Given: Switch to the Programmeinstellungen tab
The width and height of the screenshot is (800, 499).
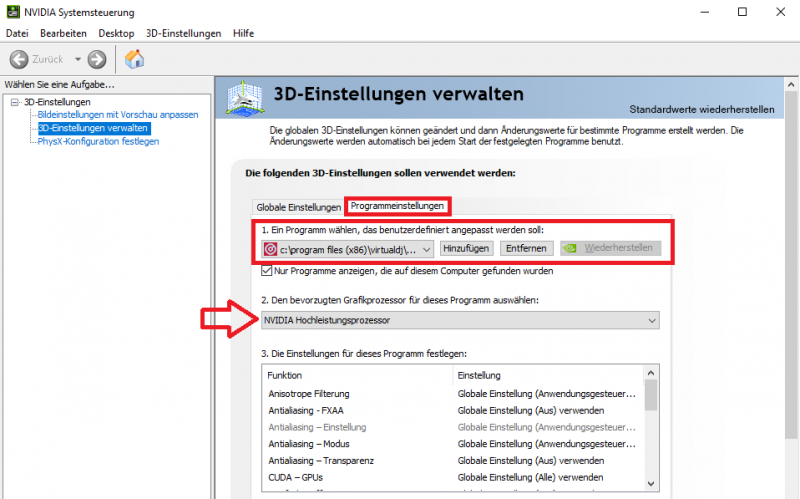Looking at the screenshot, I should (397, 206).
